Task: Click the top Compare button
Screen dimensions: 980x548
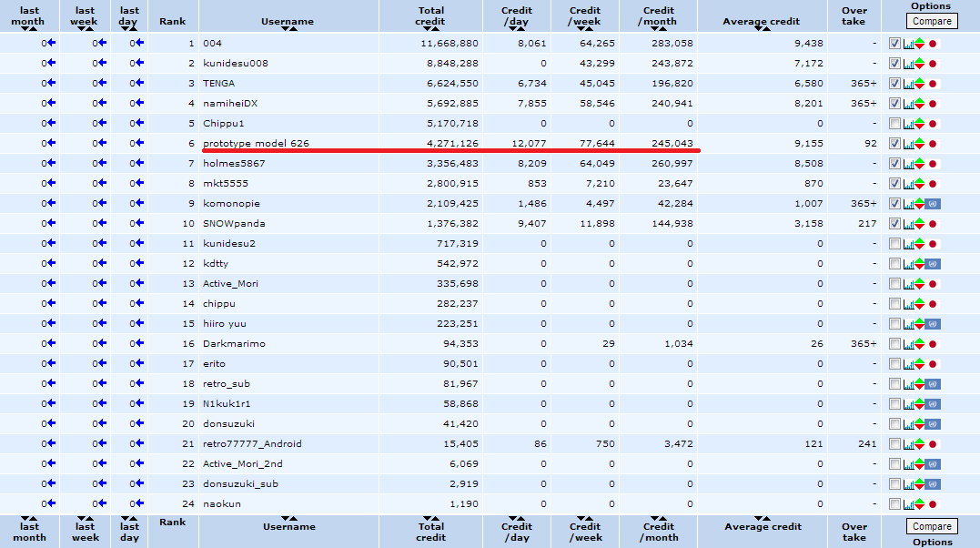Action: point(931,21)
